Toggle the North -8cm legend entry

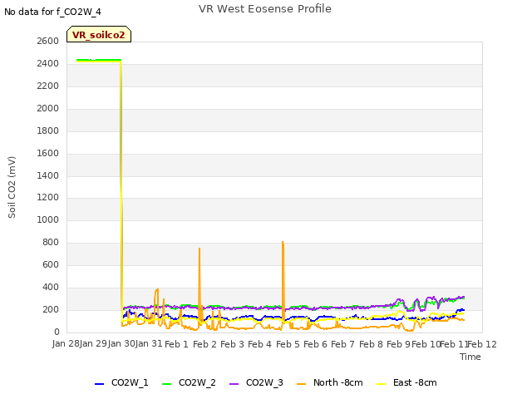(x=330, y=382)
